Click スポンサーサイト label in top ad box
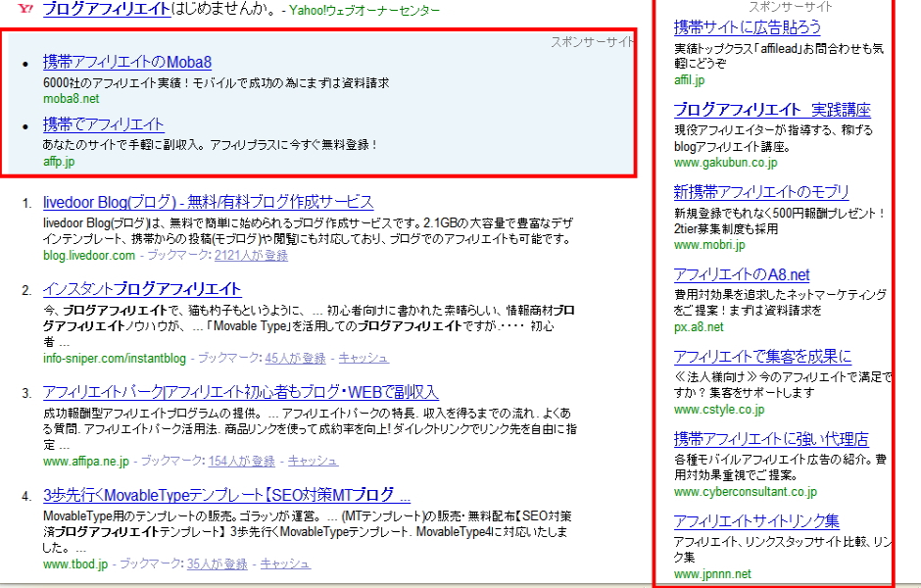Screen dimensions: 921x588 pos(592,42)
